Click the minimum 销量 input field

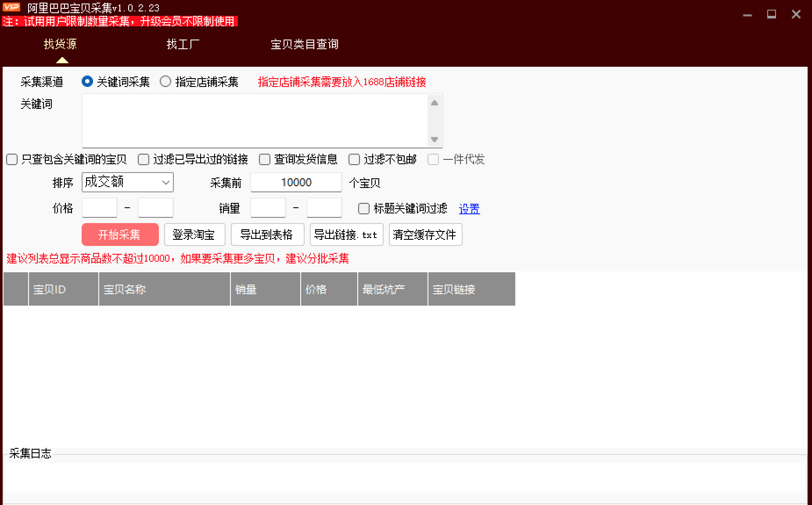click(x=268, y=208)
